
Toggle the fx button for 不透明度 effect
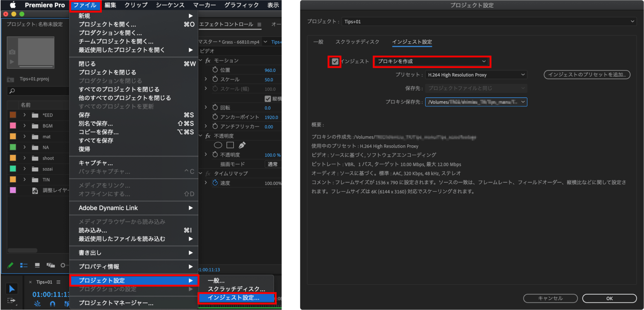point(208,136)
